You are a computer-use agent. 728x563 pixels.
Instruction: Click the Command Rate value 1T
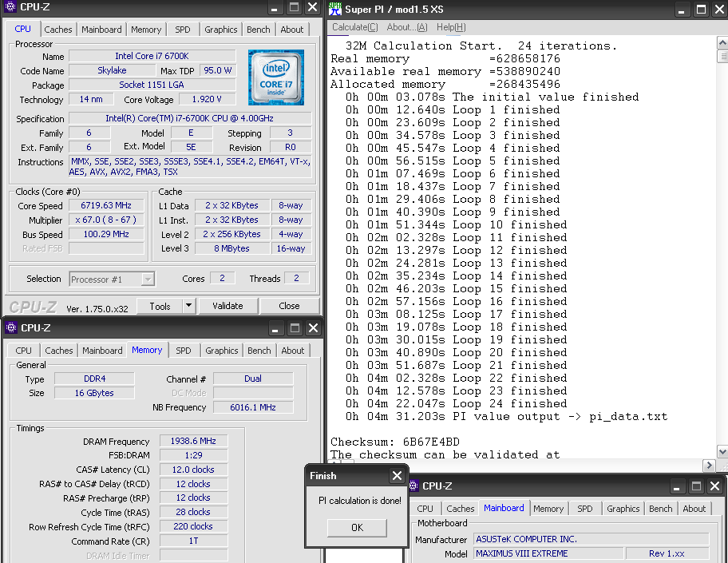point(193,541)
